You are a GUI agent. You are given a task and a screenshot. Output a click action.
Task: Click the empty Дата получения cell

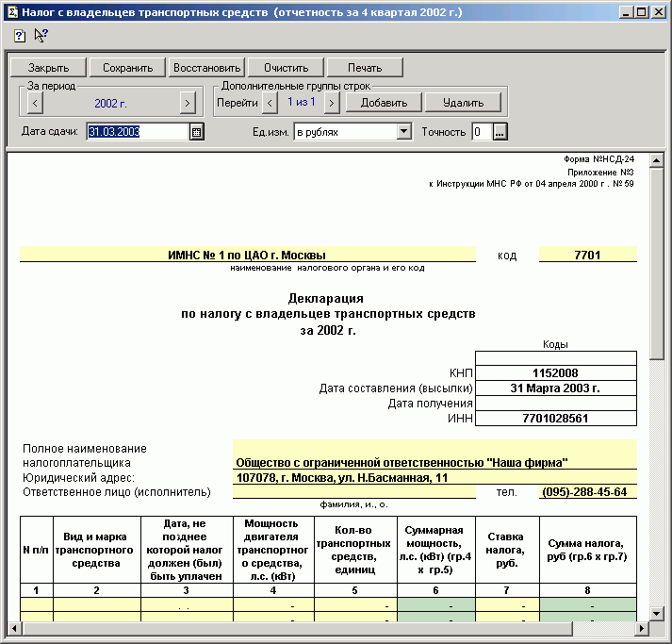(x=556, y=403)
